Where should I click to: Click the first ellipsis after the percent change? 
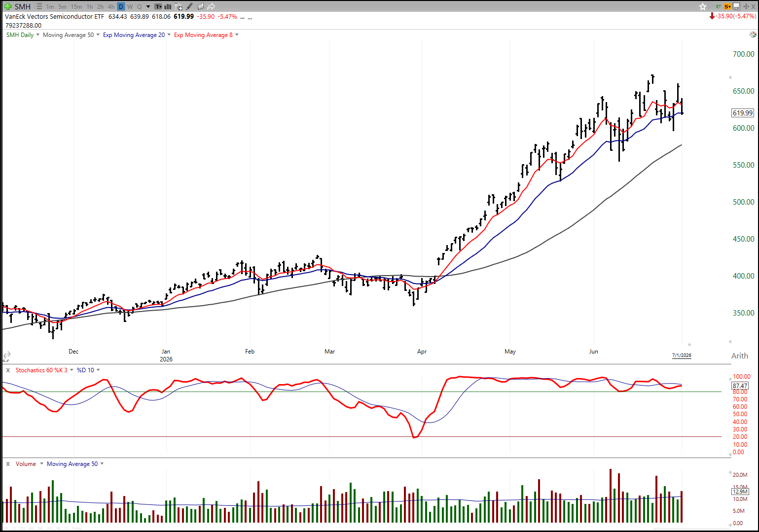(243, 17)
